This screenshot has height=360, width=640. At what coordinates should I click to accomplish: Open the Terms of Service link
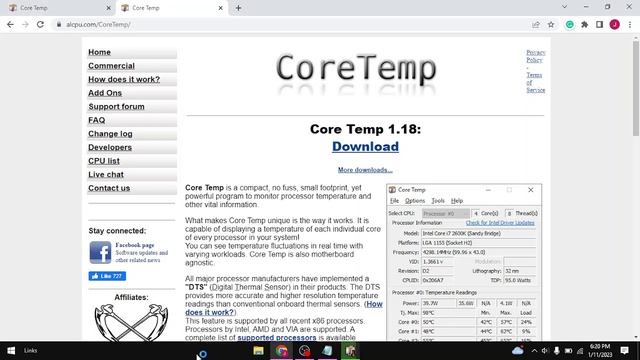(536, 82)
